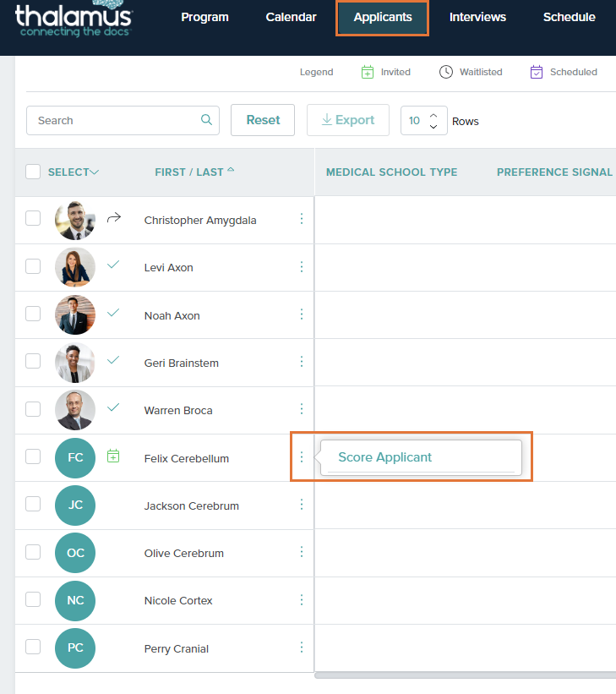Click the forwarded arrow next to Christopher Amygdala
This screenshot has width=616, height=694.
[x=114, y=217]
